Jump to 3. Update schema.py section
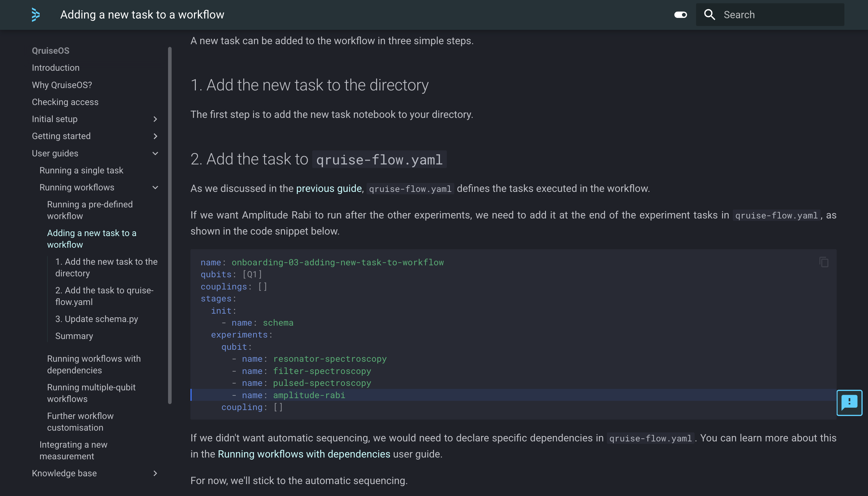 [96, 319]
